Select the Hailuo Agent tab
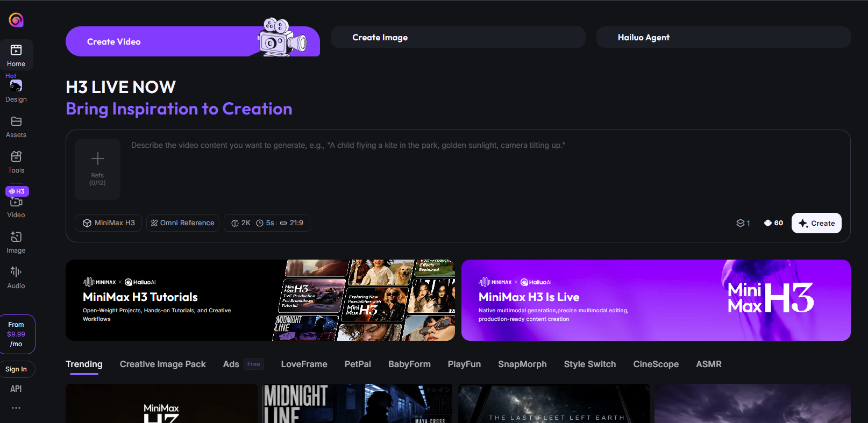The image size is (868, 423). pyautogui.click(x=723, y=37)
